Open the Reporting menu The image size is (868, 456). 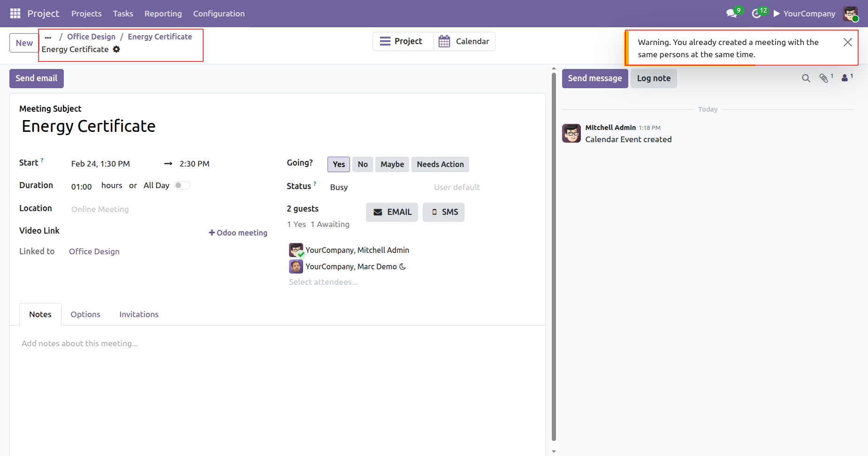tap(163, 14)
